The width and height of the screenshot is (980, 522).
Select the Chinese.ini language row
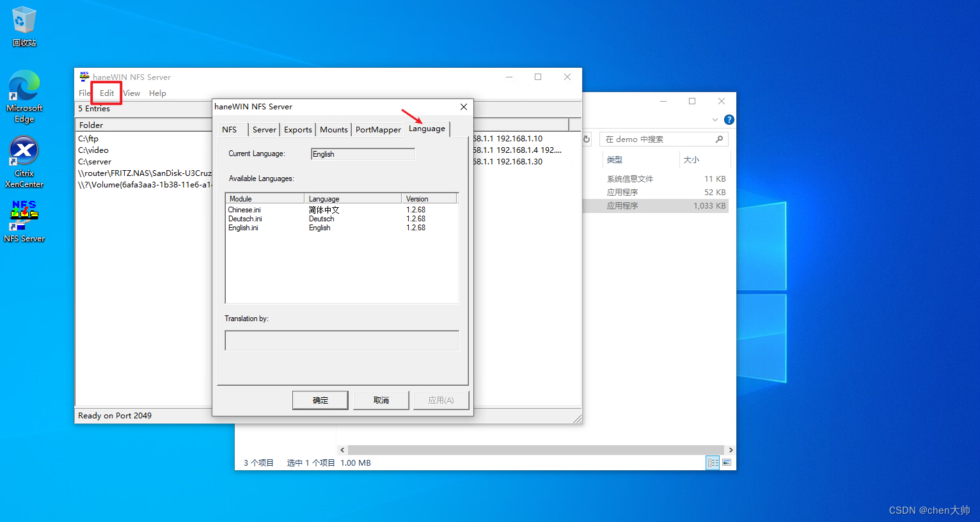[342, 210]
